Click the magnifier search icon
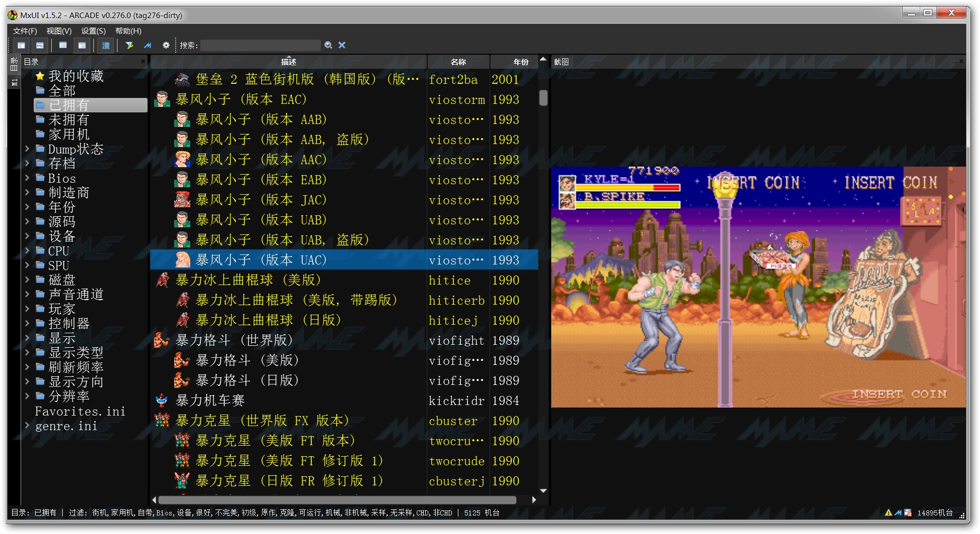980x534 pixels. point(328,45)
